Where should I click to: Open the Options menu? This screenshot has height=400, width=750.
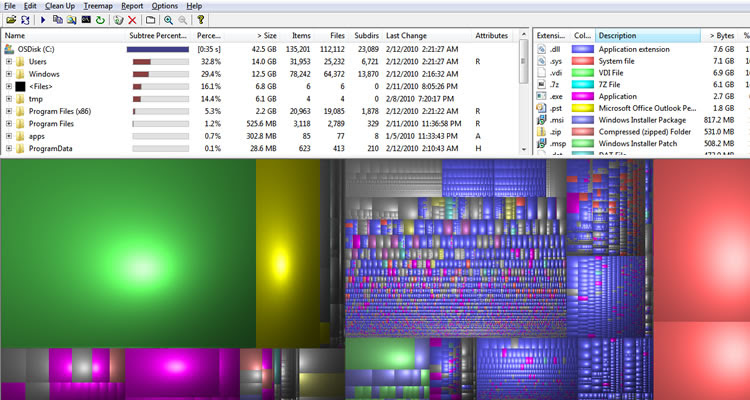165,6
